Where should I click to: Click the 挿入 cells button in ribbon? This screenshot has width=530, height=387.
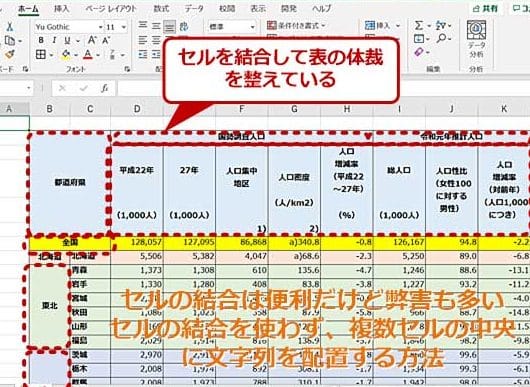[x=378, y=25]
